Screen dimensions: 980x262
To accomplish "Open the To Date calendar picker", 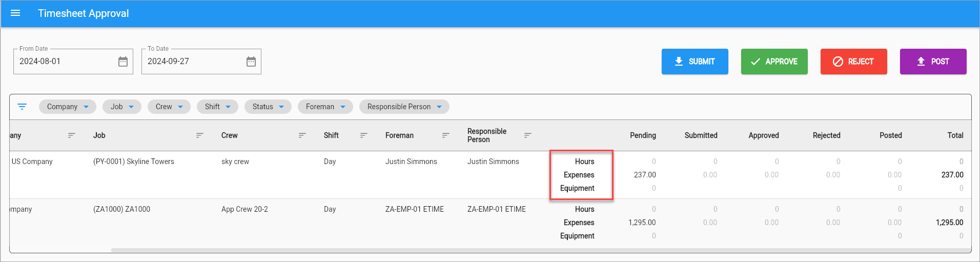I will 251,62.
